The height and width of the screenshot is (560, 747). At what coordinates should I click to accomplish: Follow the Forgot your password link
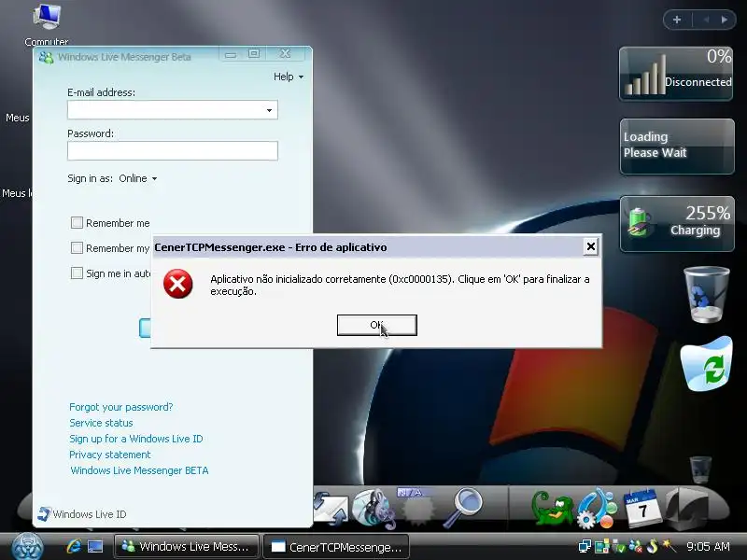pos(121,407)
